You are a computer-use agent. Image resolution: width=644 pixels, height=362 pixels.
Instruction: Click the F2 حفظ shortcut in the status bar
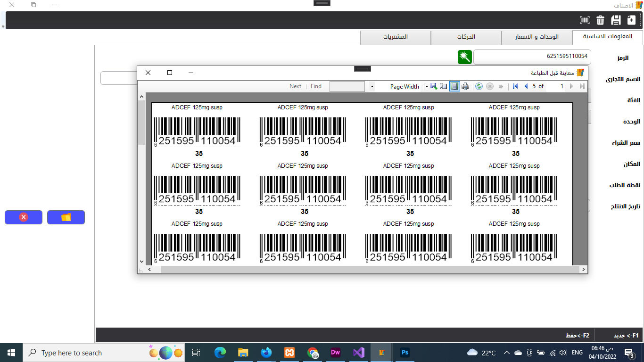(578, 336)
